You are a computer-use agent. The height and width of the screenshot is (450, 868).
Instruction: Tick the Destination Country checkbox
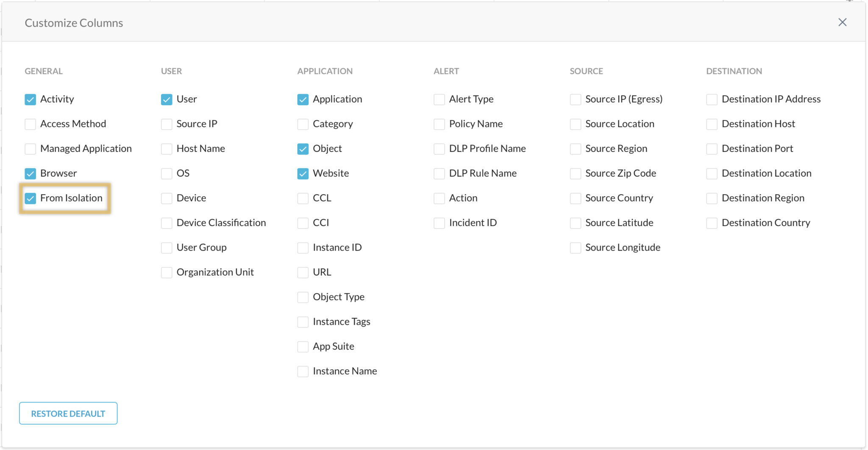tap(712, 223)
